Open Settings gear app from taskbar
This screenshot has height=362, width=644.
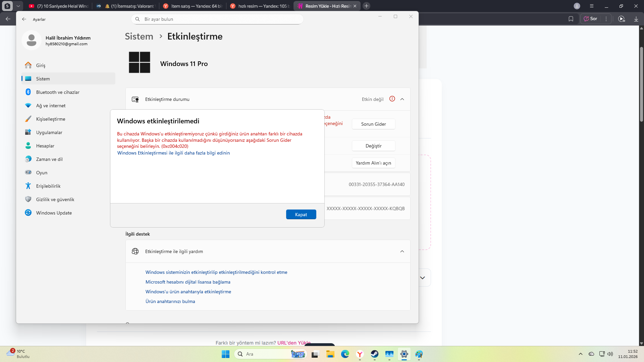click(404, 354)
